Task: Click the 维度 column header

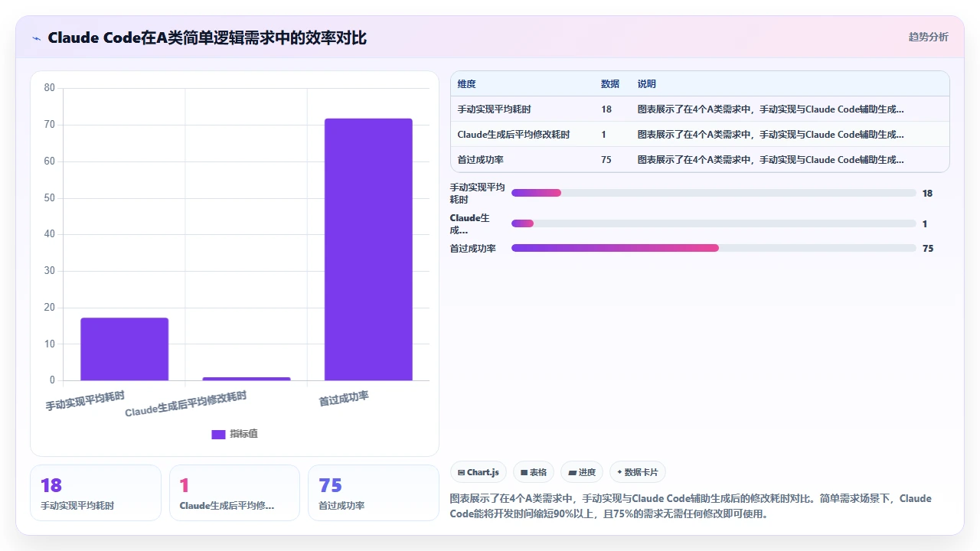Action: tap(466, 84)
